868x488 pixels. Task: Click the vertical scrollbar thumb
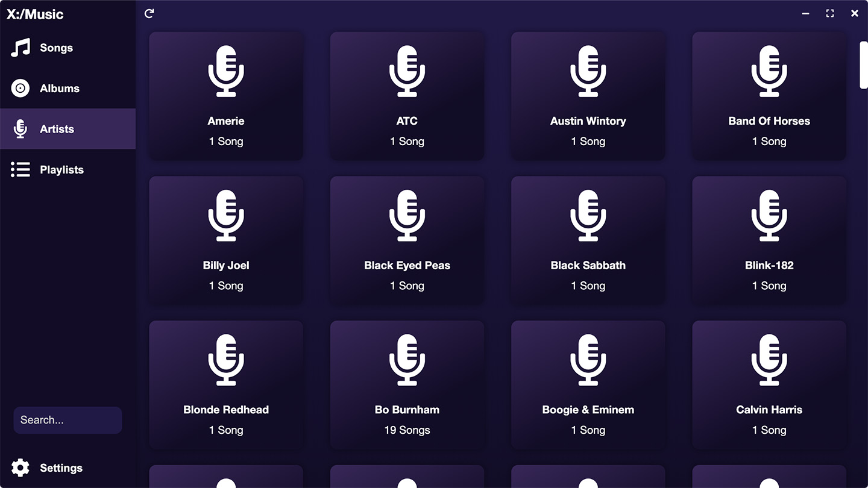[x=863, y=65]
